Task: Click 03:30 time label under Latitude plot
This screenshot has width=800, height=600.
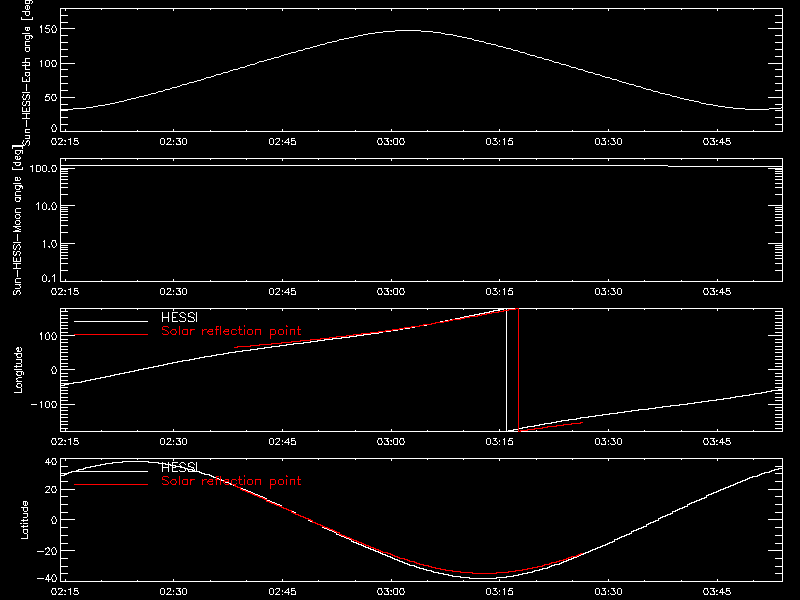Action: [x=608, y=592]
